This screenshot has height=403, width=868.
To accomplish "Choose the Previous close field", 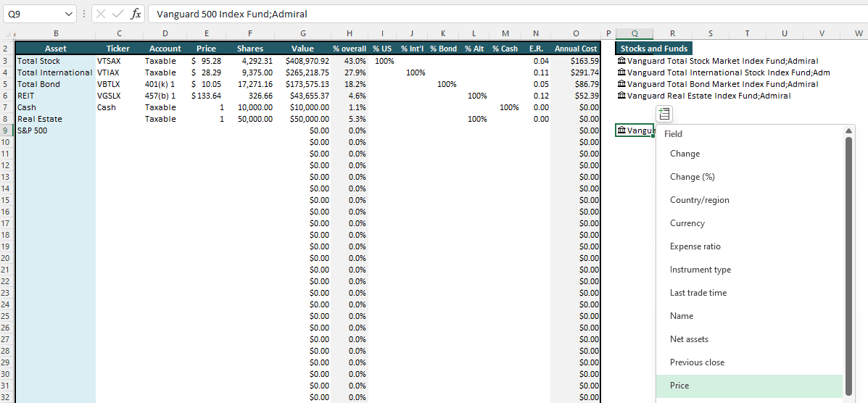I will click(750, 362).
